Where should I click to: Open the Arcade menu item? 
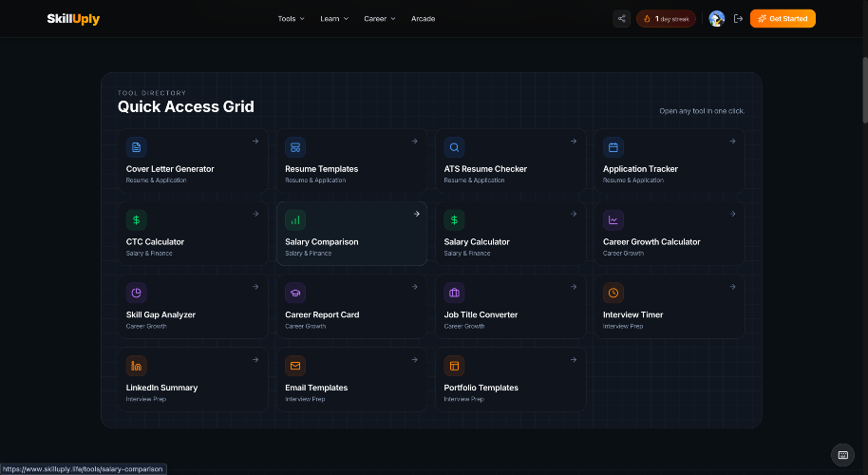pos(423,18)
